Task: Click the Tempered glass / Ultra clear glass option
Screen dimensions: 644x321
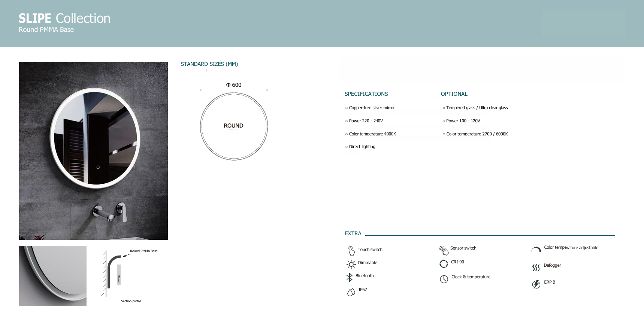Action: click(475, 108)
